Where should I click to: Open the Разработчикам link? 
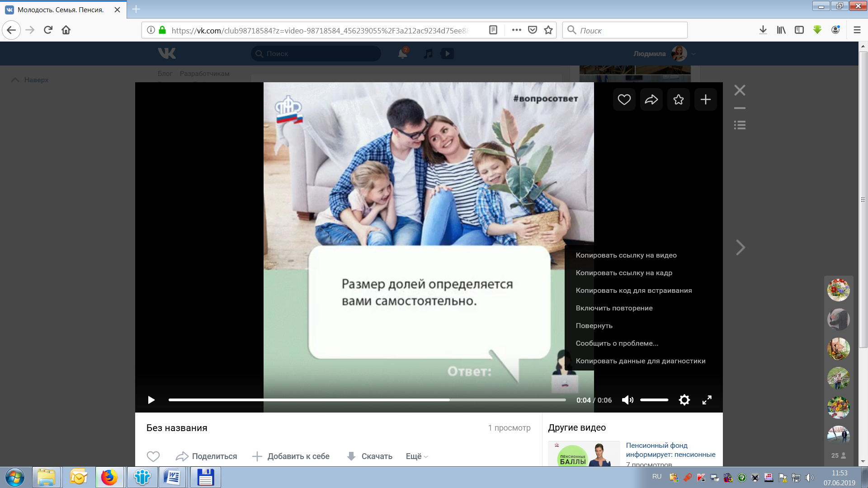click(205, 74)
